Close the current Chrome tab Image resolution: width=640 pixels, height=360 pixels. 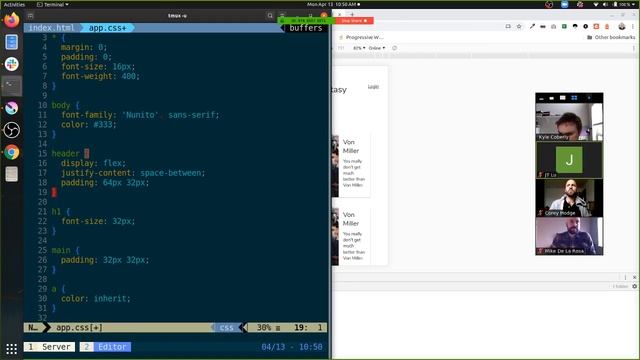339,14
